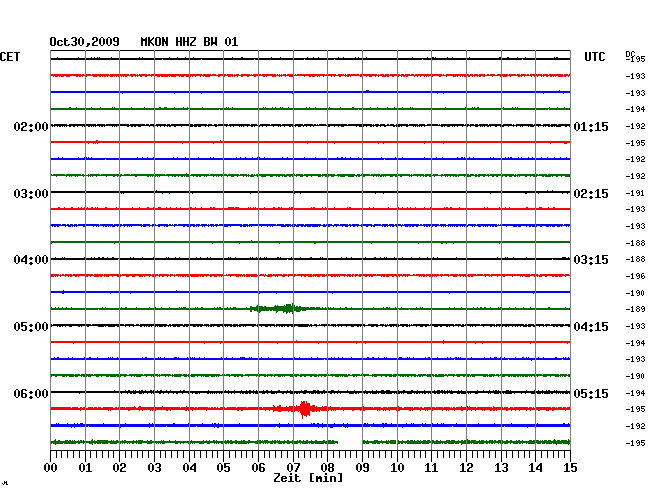Select the 06:00 CET time label

coord(31,393)
